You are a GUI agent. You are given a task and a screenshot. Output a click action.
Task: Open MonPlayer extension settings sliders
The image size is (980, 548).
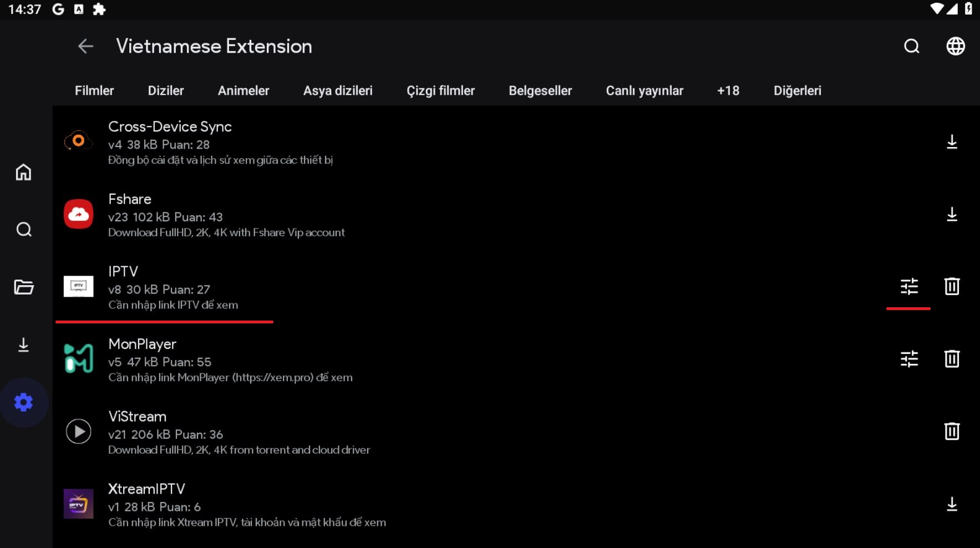pos(909,359)
